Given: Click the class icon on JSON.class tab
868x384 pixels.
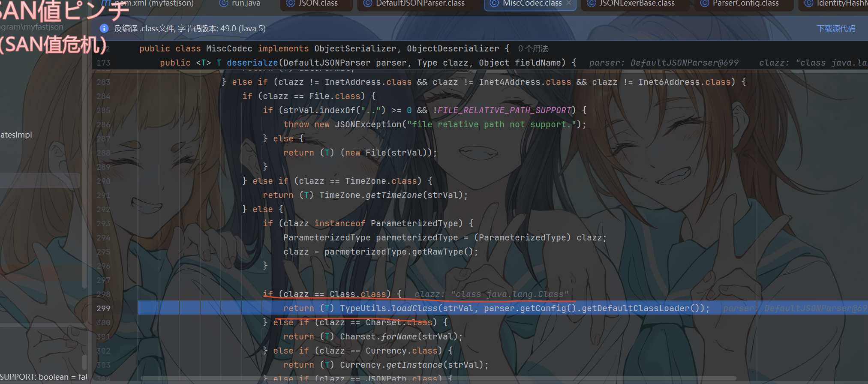Looking at the screenshot, I should click(x=290, y=3).
